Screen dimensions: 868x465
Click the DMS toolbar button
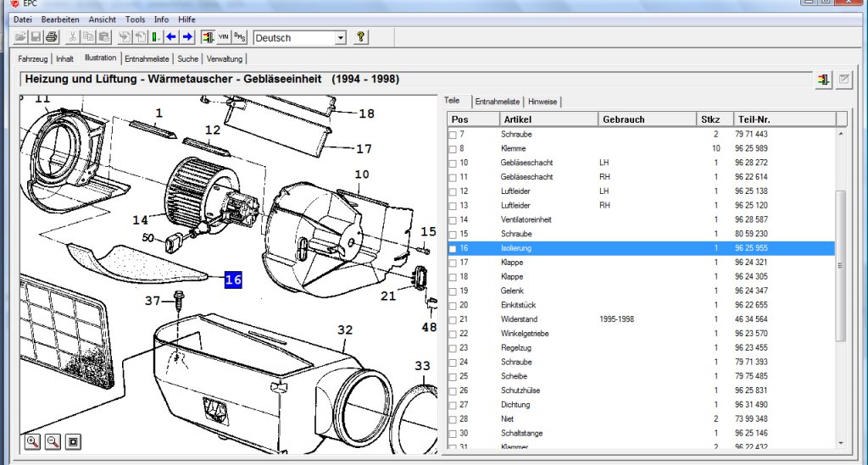(240, 37)
